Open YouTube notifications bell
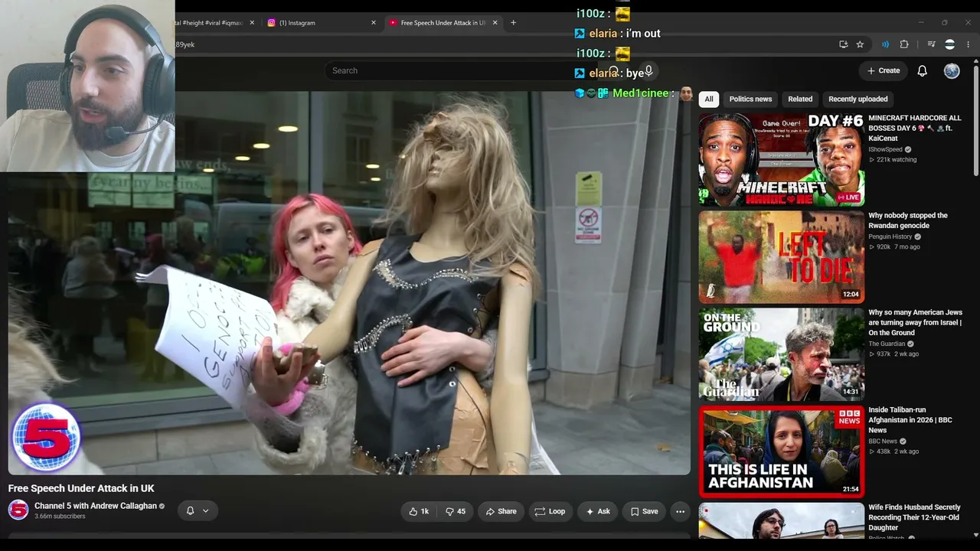The image size is (980, 551). click(x=923, y=70)
